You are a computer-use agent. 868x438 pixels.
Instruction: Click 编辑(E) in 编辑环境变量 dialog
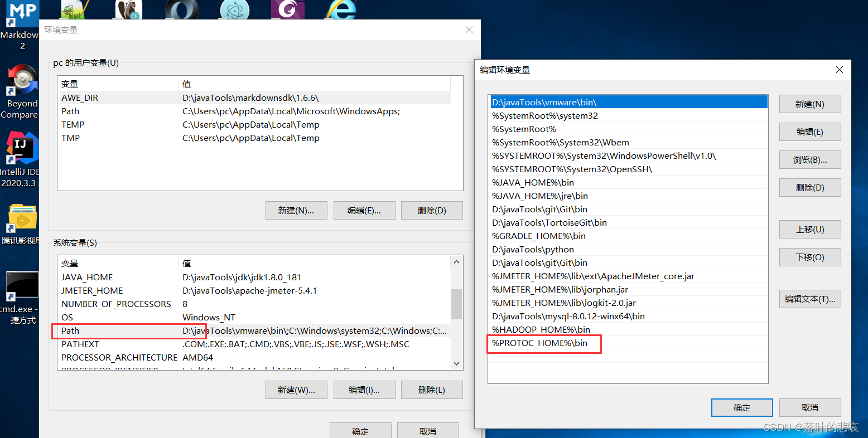click(x=810, y=132)
